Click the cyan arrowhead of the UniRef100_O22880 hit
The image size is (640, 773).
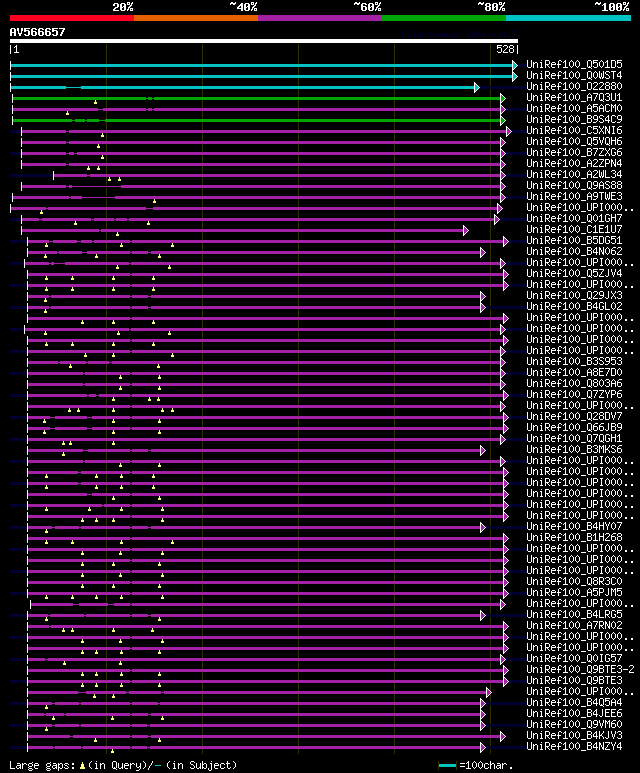click(x=476, y=87)
